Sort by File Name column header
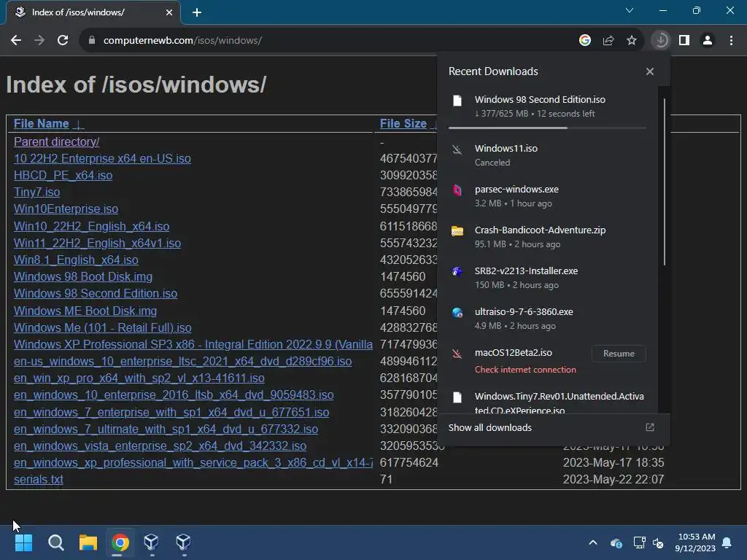 [x=42, y=124]
